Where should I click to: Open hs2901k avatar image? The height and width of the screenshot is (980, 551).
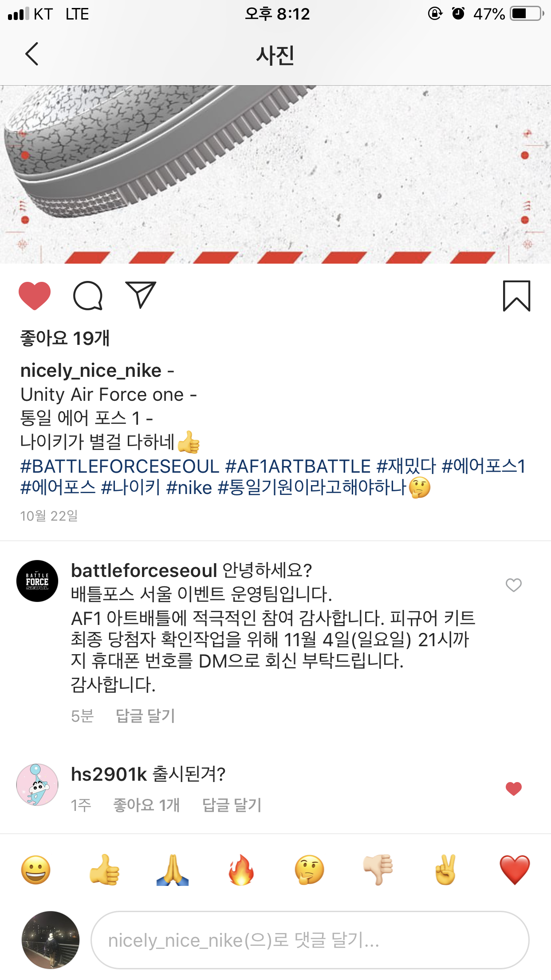37,785
